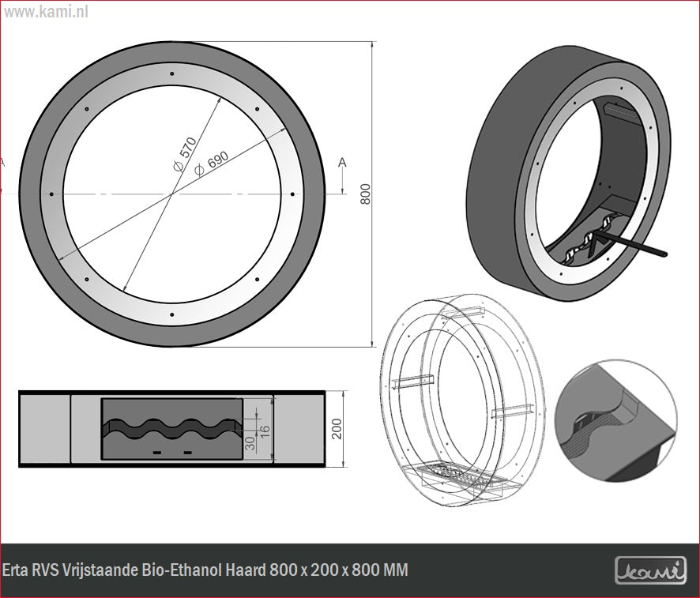Select the Erta RVS Bio-Ethanol Haard caption text
Viewport: 700px width, 598px height.
click(x=205, y=570)
